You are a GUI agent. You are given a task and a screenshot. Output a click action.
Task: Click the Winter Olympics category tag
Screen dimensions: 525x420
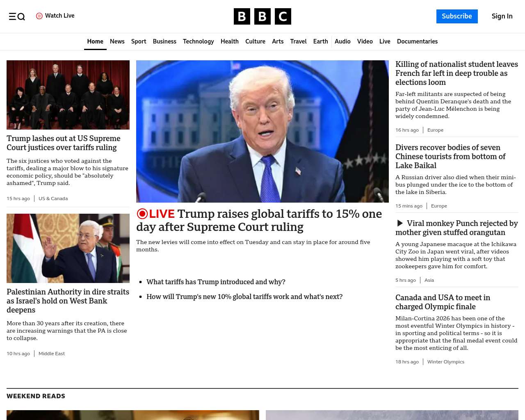coord(445,362)
